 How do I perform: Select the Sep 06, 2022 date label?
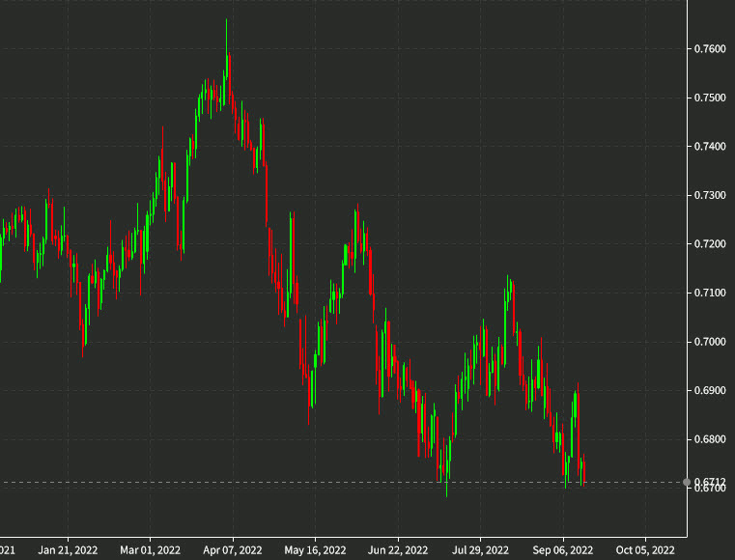562,549
